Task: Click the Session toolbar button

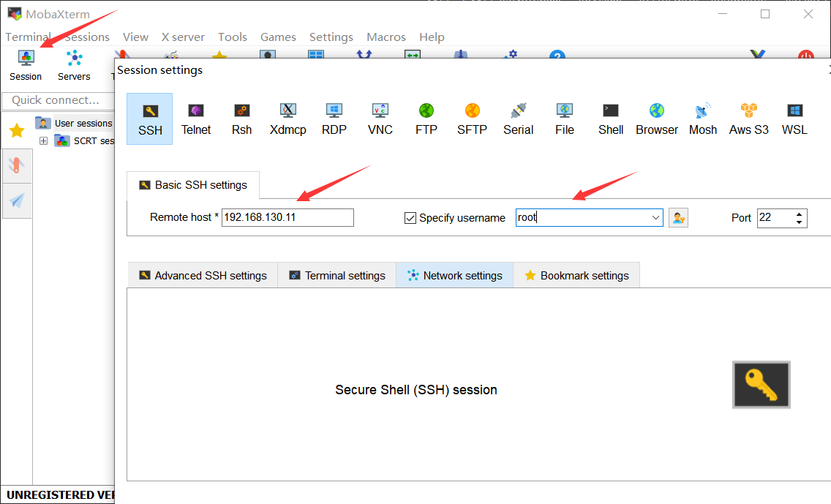Action: point(26,66)
